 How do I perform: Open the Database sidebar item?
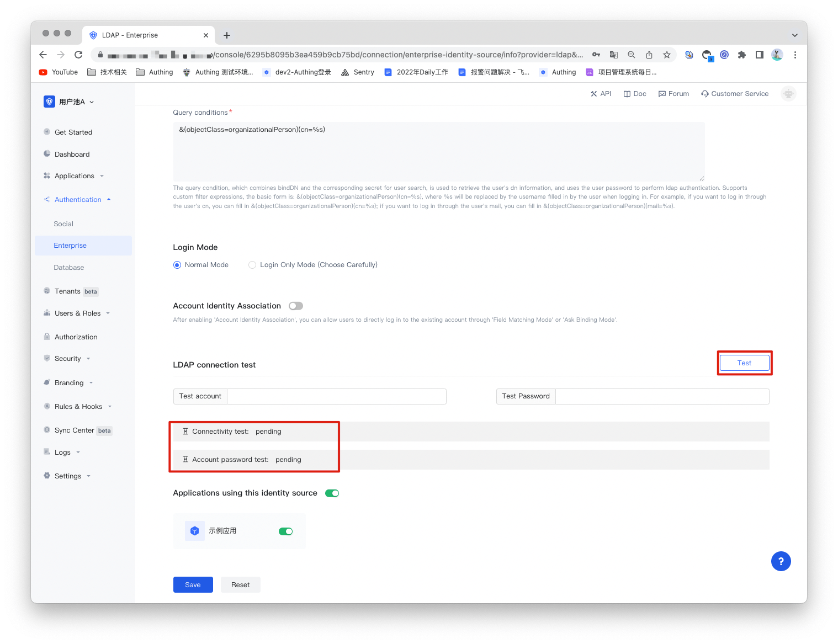[69, 268]
